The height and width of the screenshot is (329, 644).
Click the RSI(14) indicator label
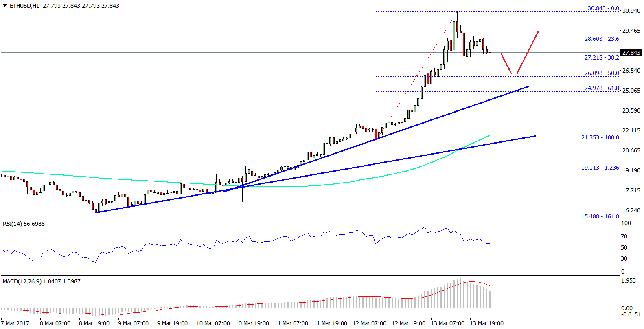coord(24,224)
